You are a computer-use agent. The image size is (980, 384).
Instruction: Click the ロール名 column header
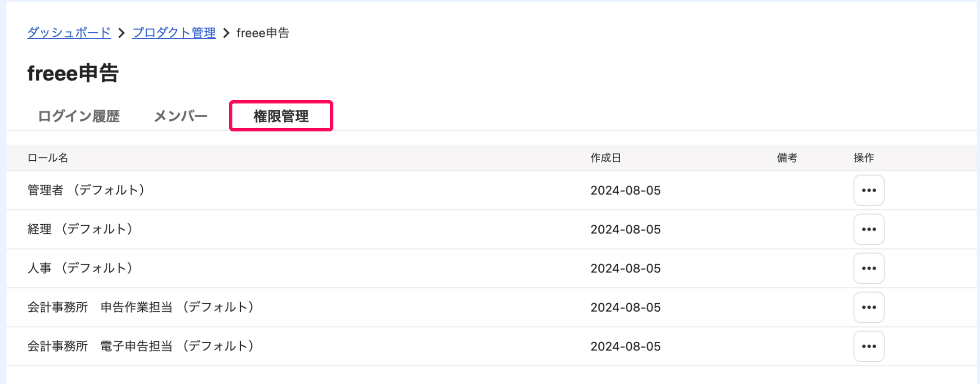[x=48, y=158]
